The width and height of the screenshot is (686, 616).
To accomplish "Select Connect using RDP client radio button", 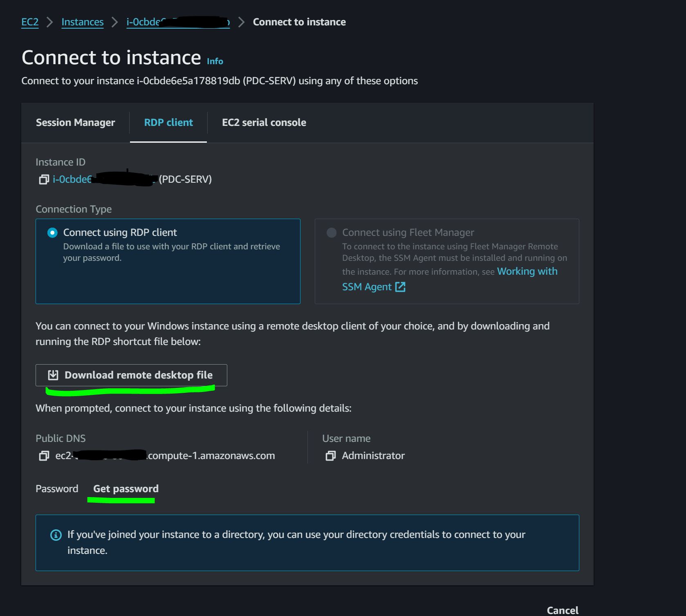I will tap(52, 233).
